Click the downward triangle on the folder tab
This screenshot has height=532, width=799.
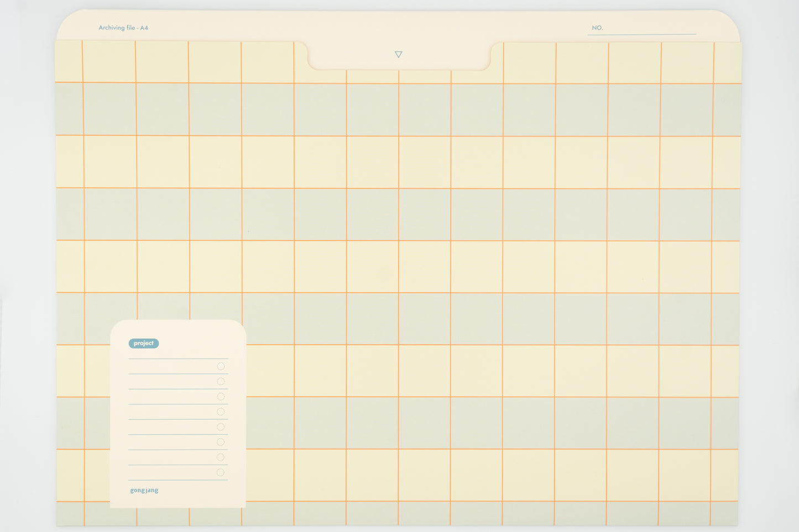[398, 55]
